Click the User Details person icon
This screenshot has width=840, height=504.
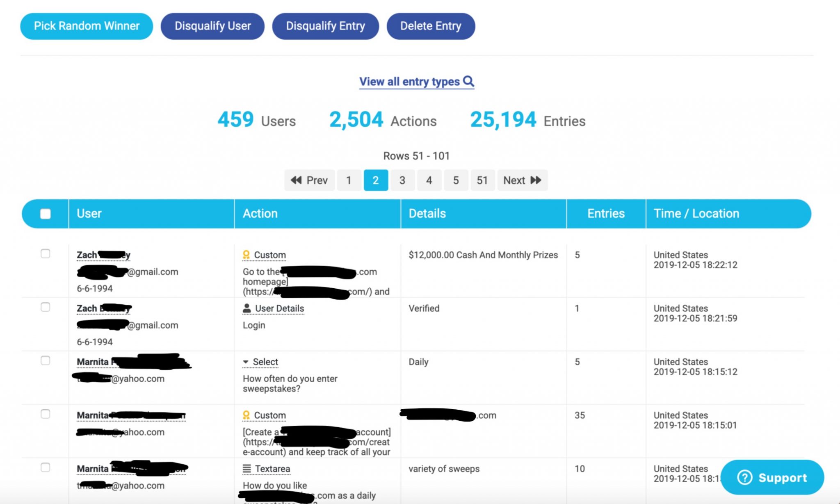(x=247, y=308)
